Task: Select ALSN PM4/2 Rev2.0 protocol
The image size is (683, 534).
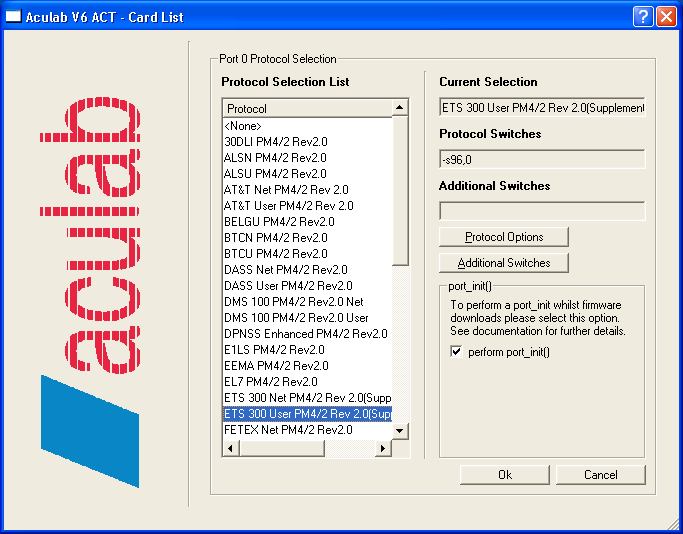Action: click(308, 158)
